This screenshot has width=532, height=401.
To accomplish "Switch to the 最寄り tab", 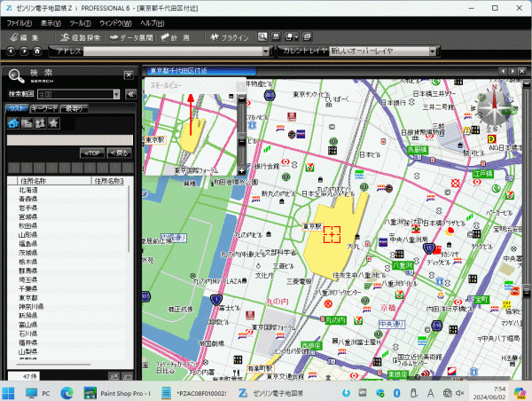I will [x=74, y=108].
